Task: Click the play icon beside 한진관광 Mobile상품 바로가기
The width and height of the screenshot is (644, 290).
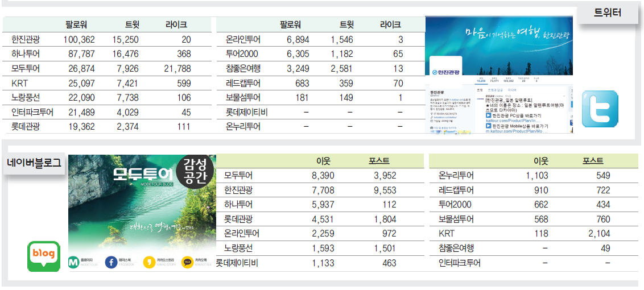Action: tap(488, 127)
